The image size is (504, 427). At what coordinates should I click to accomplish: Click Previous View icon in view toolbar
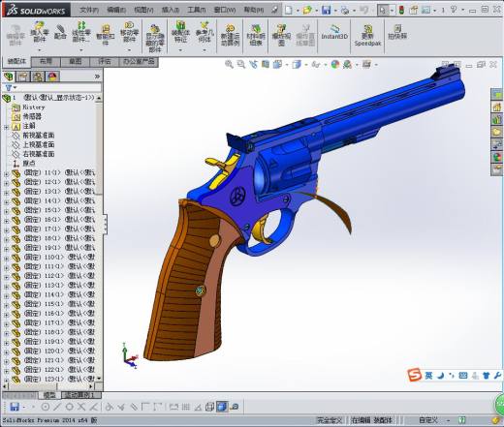[253, 64]
